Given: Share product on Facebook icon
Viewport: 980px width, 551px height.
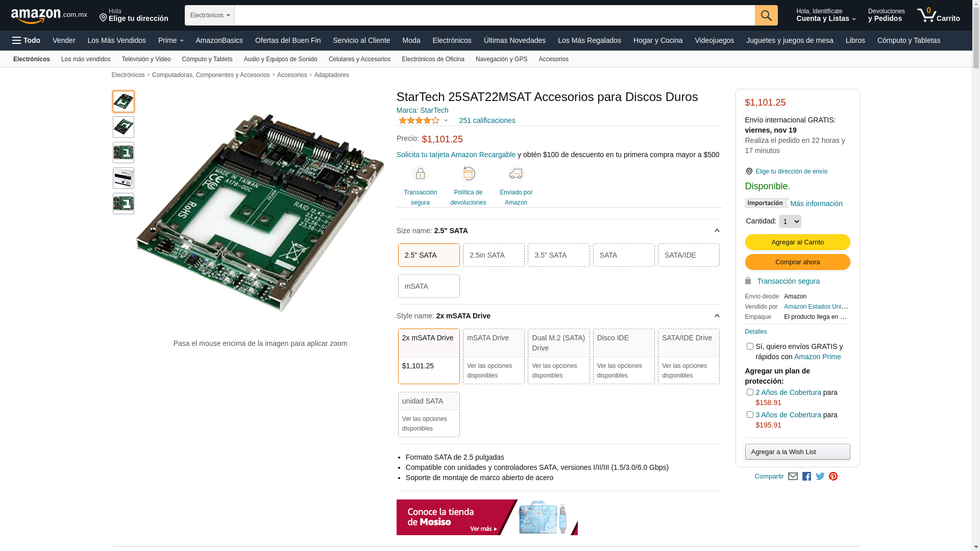Looking at the screenshot, I should [806, 477].
